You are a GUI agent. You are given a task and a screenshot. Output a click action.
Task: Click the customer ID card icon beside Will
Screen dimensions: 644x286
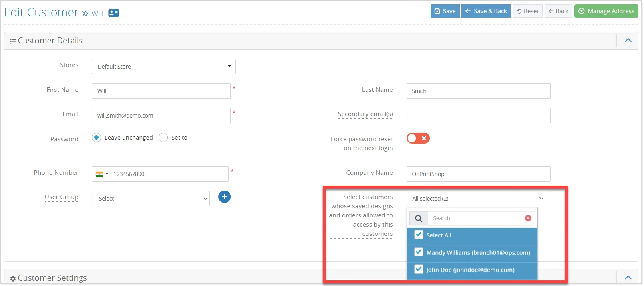(113, 13)
